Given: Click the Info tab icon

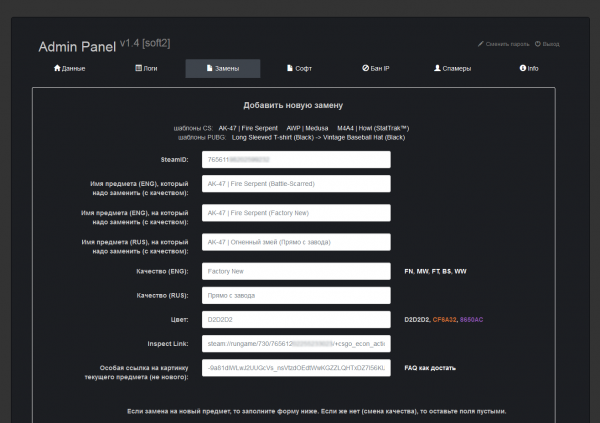Looking at the screenshot, I should pos(521,69).
